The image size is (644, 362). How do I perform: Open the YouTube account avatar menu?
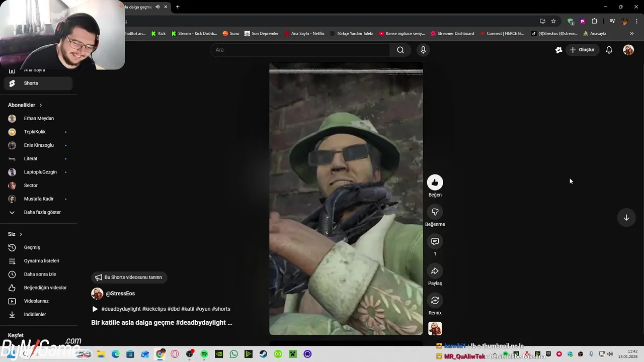(628, 50)
